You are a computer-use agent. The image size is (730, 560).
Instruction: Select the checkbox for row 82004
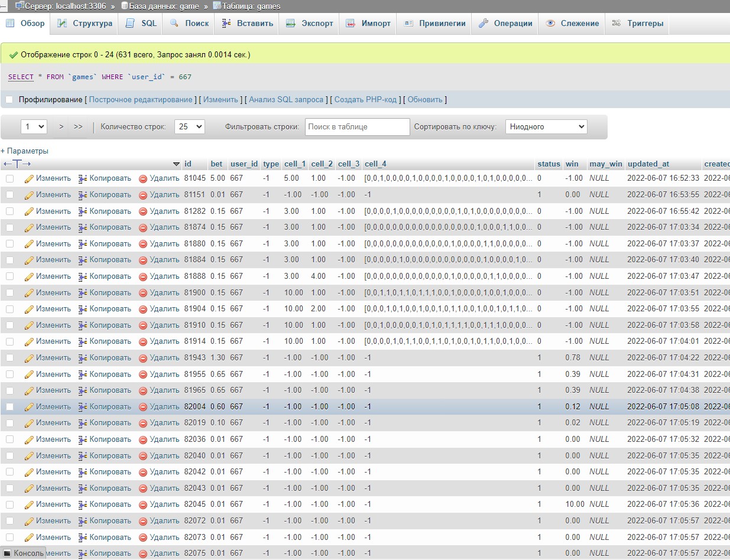(9, 406)
